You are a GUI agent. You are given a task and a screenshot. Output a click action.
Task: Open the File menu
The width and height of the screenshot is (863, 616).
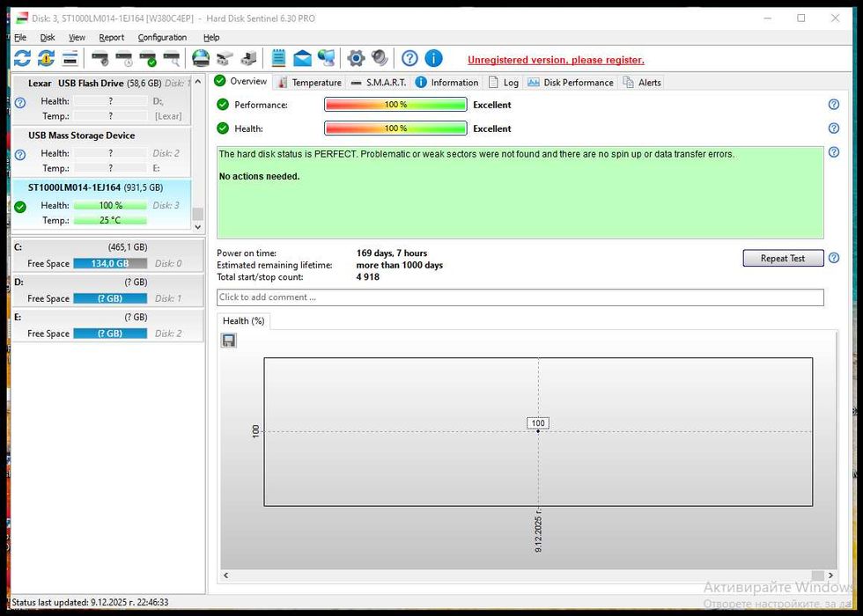coord(19,37)
